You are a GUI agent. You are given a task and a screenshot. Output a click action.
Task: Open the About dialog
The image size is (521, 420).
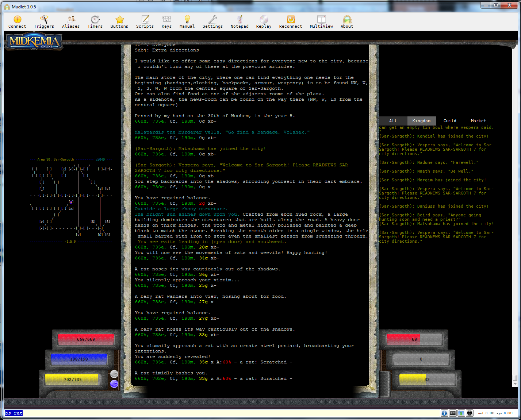point(347,22)
